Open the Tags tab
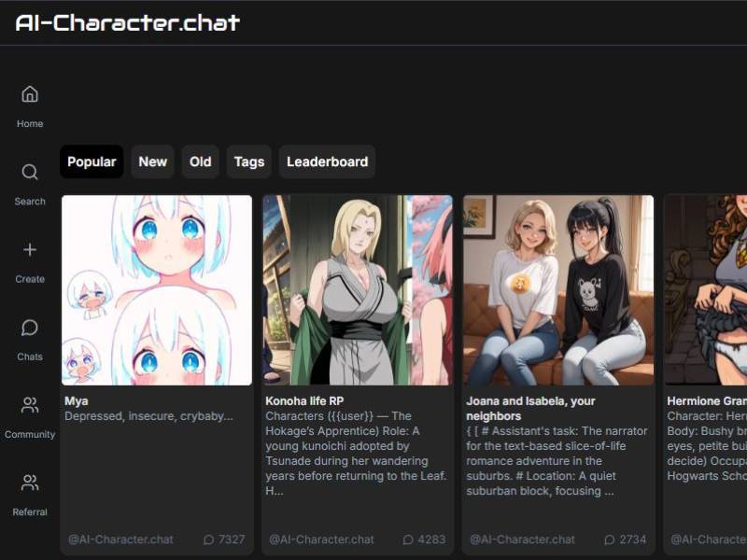This screenshot has width=747, height=560. coord(249,161)
